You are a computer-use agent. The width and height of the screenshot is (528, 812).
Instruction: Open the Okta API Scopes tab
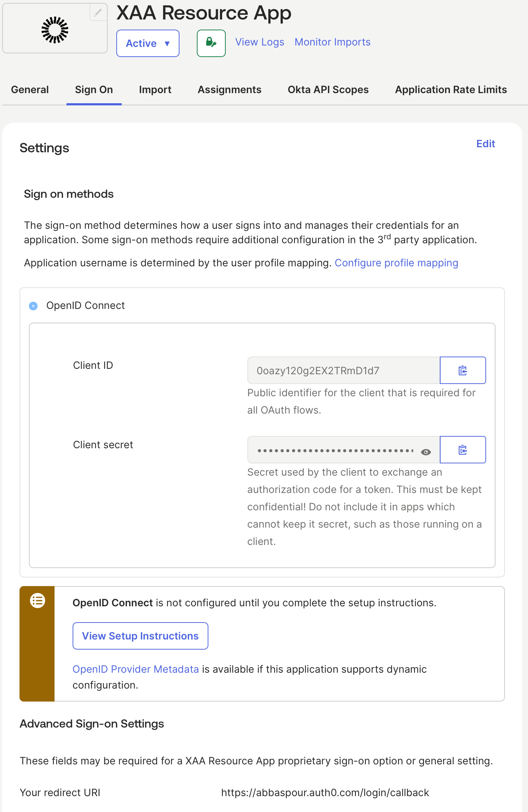tap(328, 90)
